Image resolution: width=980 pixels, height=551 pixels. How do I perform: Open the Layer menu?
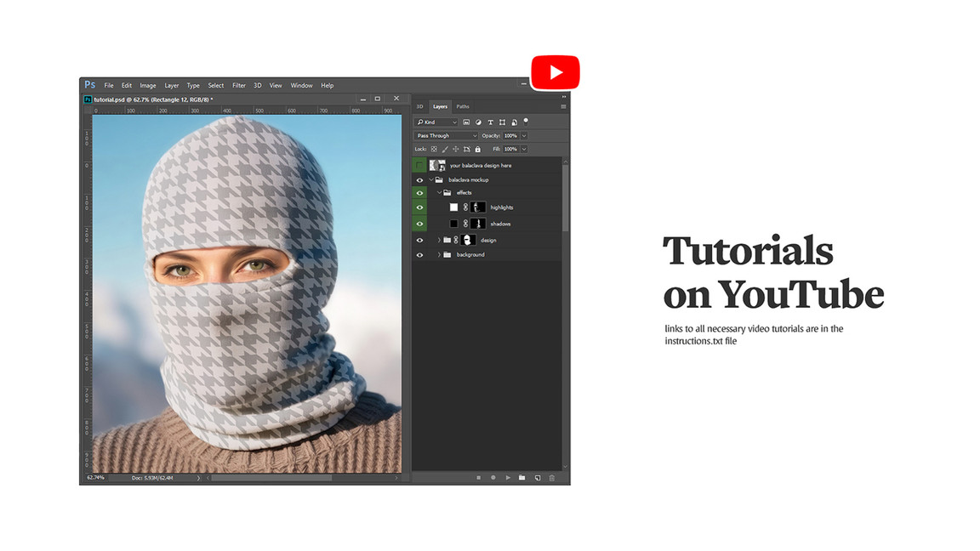172,86
